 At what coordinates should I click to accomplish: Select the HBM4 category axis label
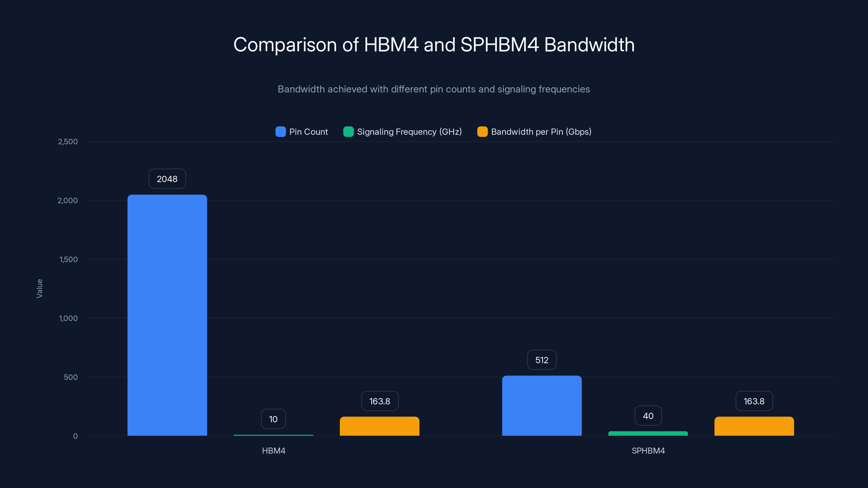click(273, 451)
